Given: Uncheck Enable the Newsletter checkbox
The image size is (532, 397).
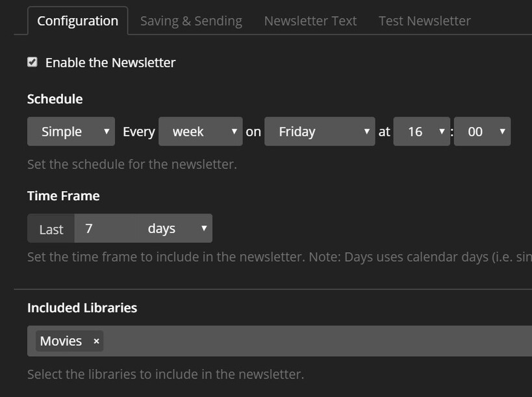Looking at the screenshot, I should 32,62.
